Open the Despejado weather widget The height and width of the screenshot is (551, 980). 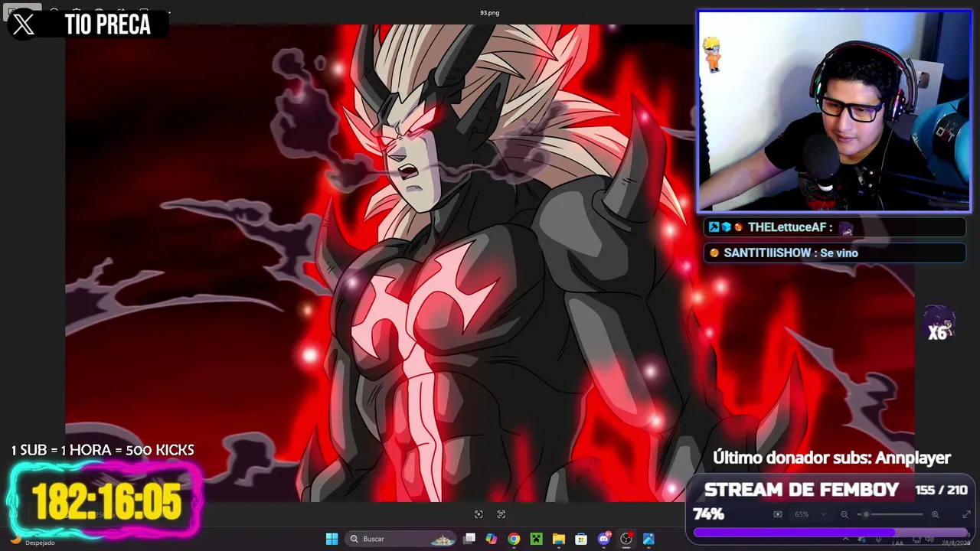[x=32, y=540]
